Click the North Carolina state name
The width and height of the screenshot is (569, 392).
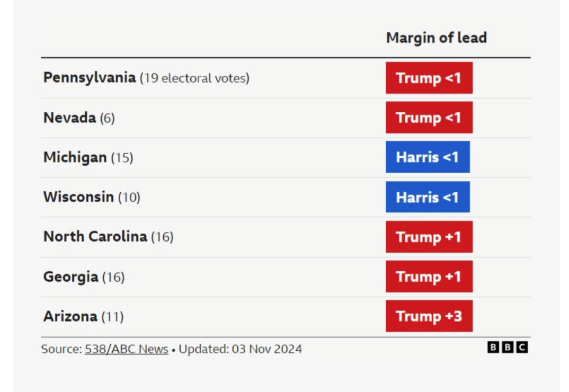[x=95, y=236]
